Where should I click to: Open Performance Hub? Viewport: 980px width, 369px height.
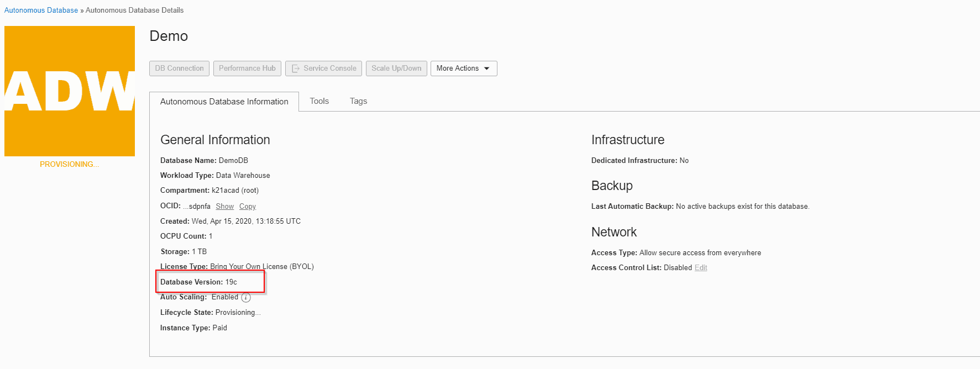(247, 68)
